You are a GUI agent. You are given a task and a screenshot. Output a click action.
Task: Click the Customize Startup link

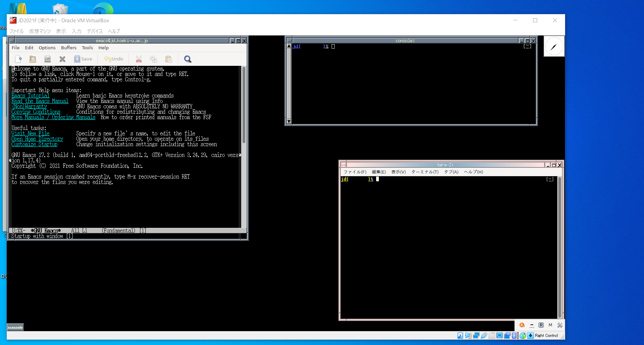click(34, 144)
